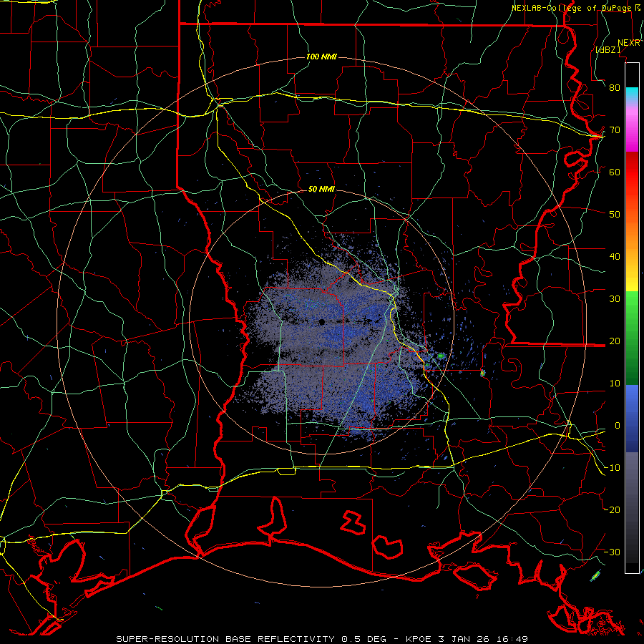Click the green section of the color bar

coord(632,338)
